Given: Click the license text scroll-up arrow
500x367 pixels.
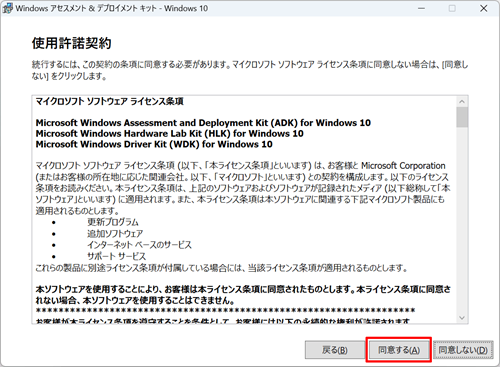Looking at the screenshot, I should 462,101.
